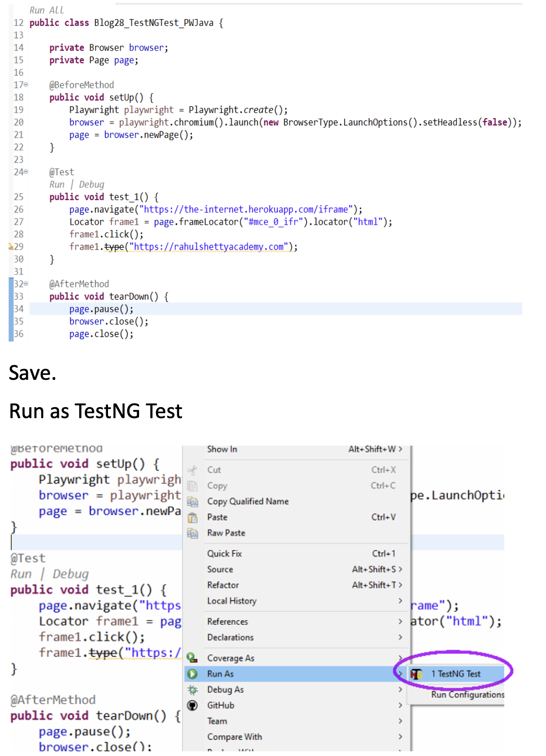Click the Copy icon in context menu
Screen dimensions: 546x756
[x=192, y=486]
